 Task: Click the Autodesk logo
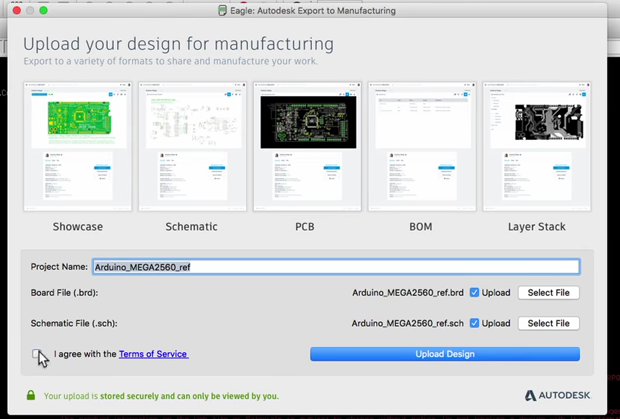[557, 395]
